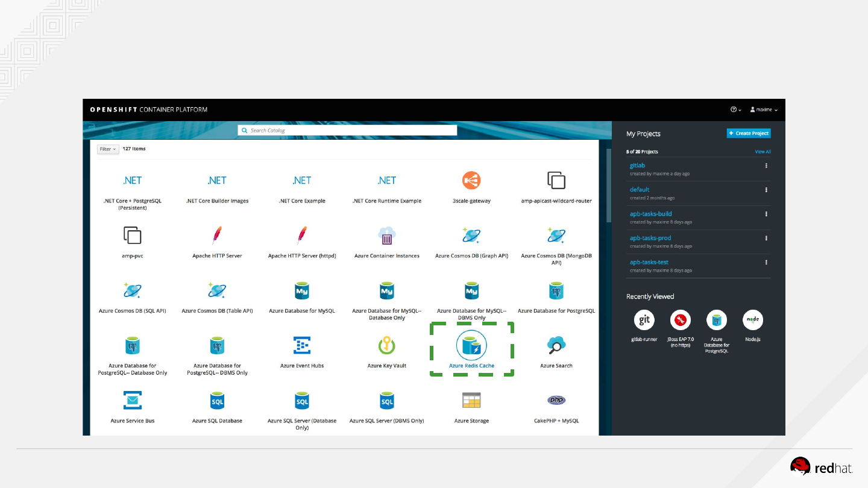This screenshot has width=868, height=488.
Task: Follow the View All projects link
Action: coord(763,152)
